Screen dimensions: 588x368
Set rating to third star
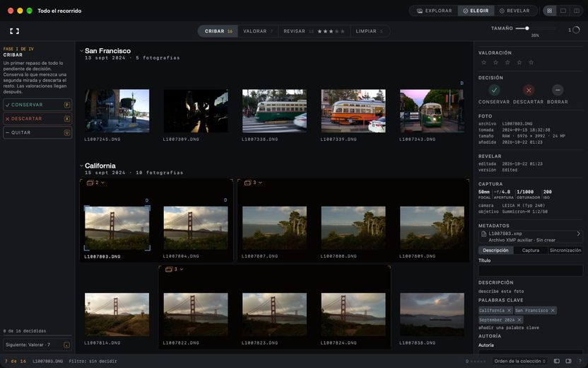point(507,62)
